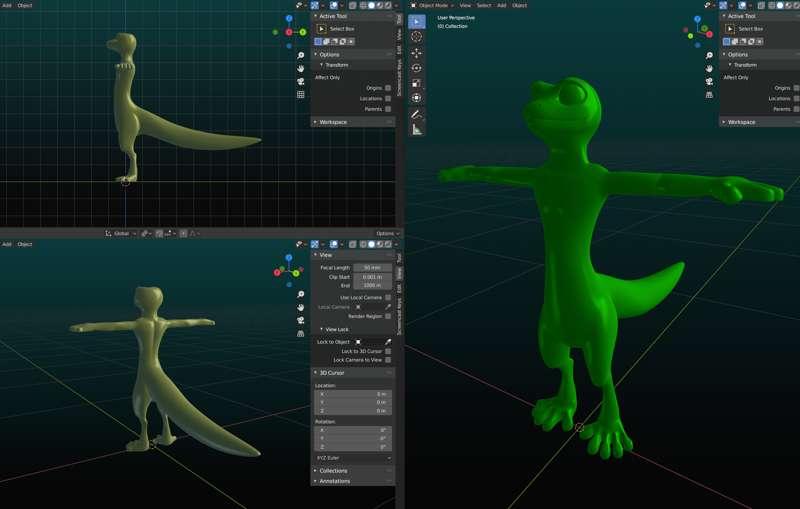Click Clip Start value field
The height and width of the screenshot is (509, 800).
click(372, 276)
